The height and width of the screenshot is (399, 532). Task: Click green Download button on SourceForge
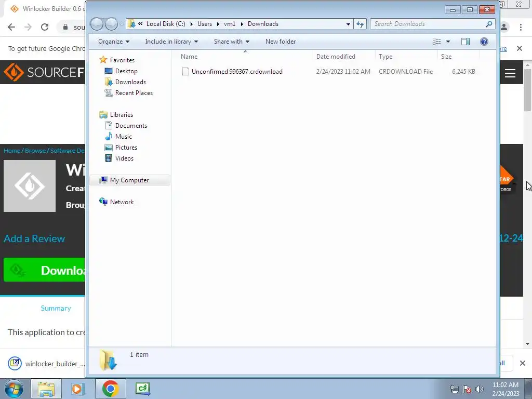(x=45, y=270)
